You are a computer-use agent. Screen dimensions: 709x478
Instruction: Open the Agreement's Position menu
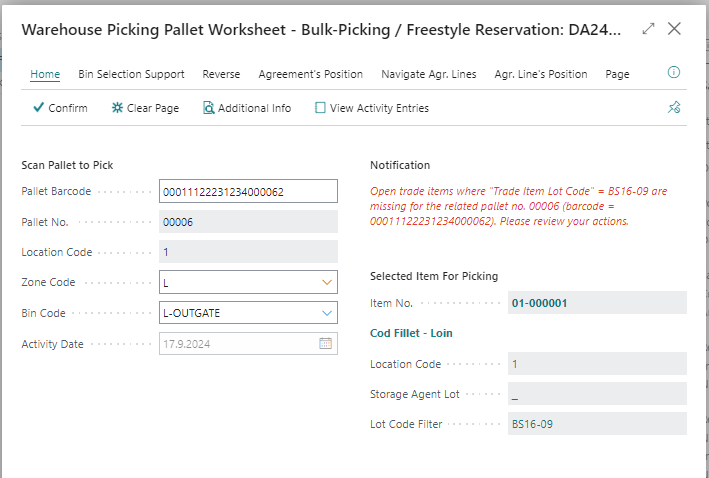tap(310, 74)
